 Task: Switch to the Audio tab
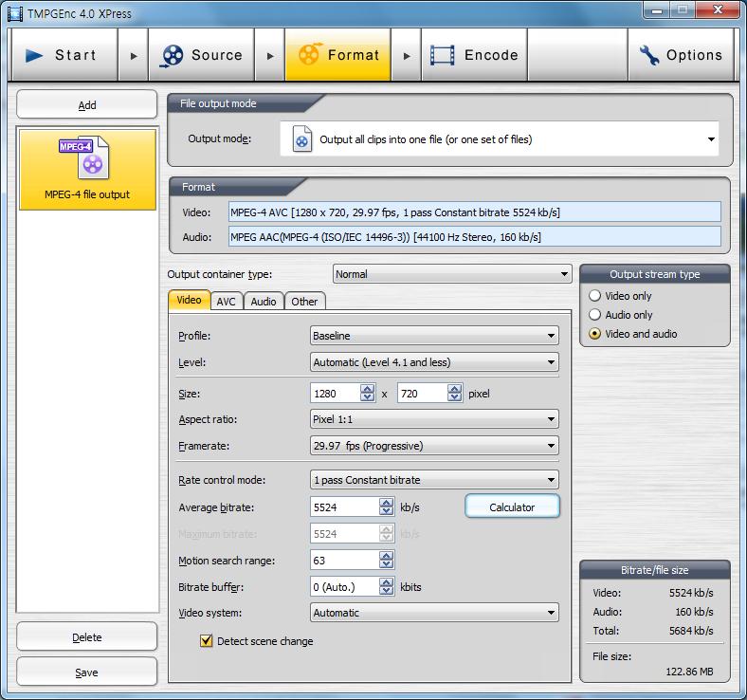(264, 302)
